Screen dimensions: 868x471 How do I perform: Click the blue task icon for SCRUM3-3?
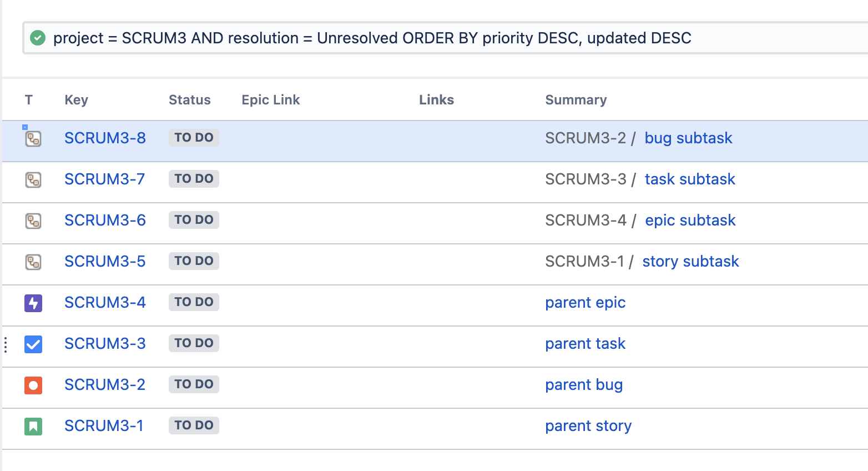click(x=33, y=344)
